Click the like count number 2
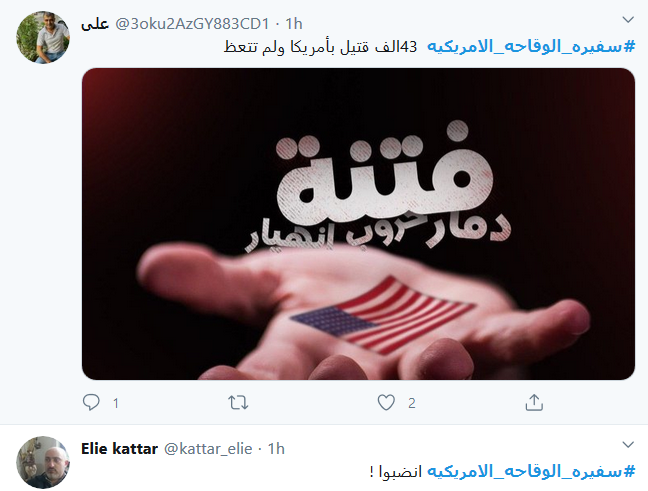This screenshot has width=648, height=491. pyautogui.click(x=412, y=403)
